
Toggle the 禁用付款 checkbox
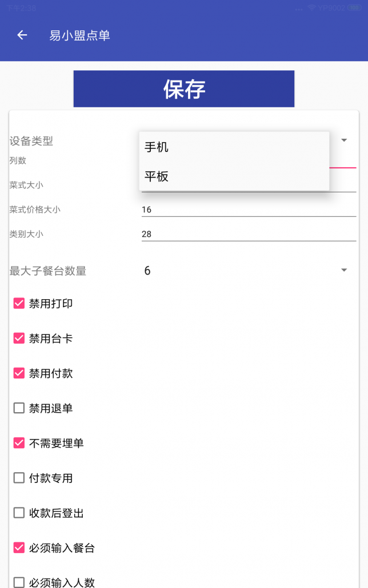point(19,373)
